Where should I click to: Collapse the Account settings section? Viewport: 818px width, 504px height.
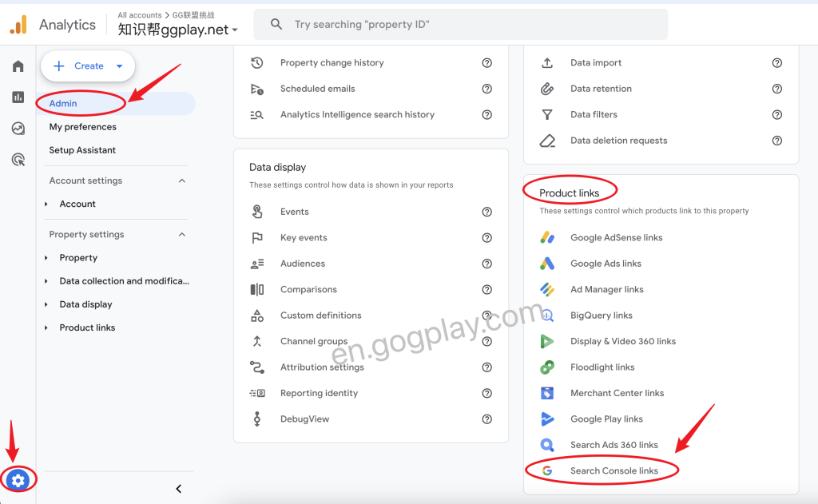181,181
